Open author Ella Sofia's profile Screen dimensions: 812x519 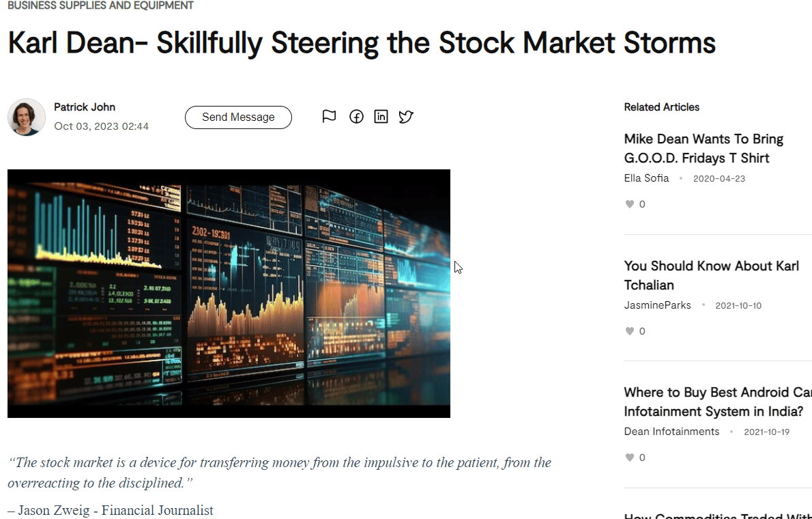click(x=646, y=178)
